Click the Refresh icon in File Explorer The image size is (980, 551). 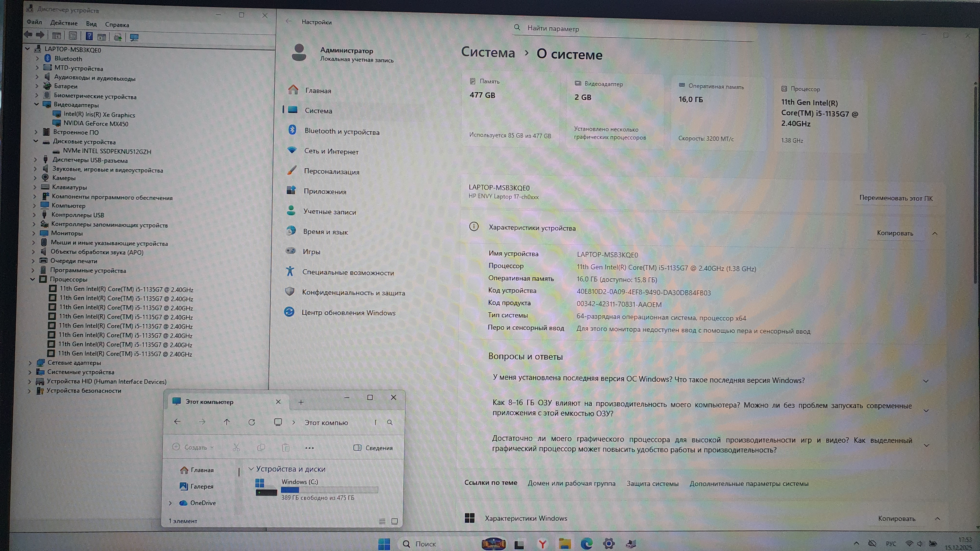252,422
